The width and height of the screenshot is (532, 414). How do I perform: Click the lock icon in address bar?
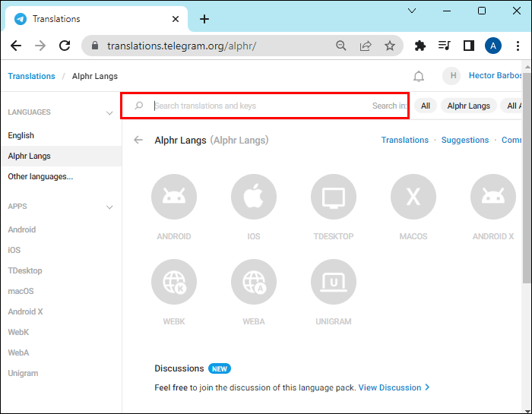pyautogui.click(x=95, y=46)
